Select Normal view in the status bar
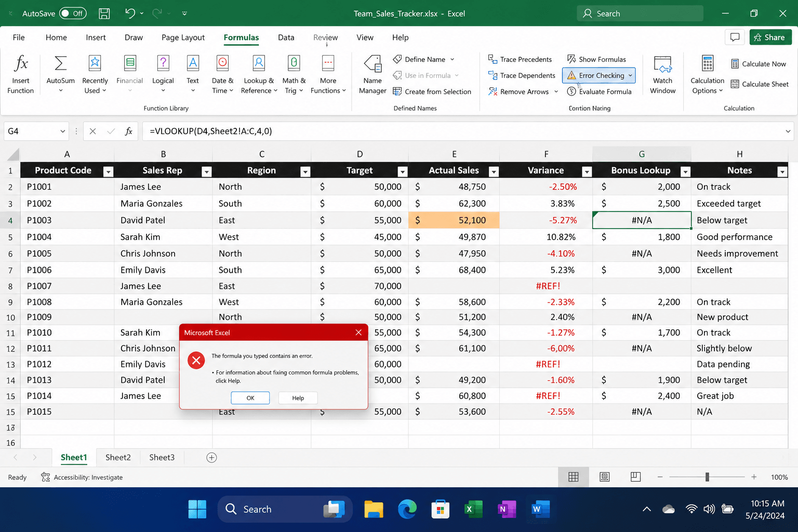Screen dimensions: 798x532 point(574,477)
